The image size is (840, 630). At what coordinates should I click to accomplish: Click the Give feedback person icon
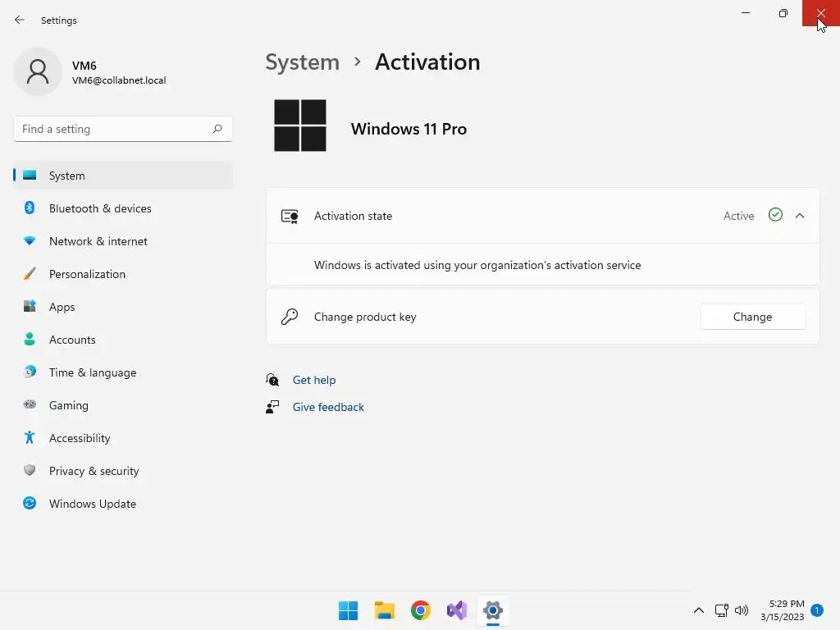(272, 407)
